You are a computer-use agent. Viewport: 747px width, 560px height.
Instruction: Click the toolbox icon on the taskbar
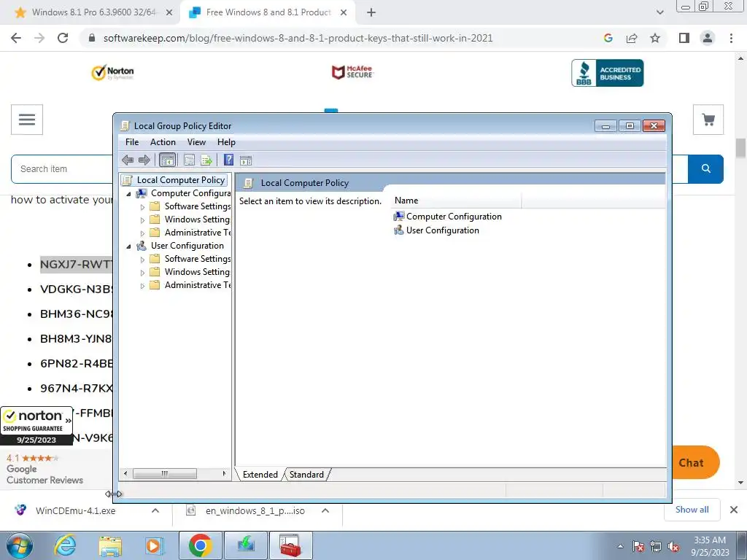click(x=290, y=545)
